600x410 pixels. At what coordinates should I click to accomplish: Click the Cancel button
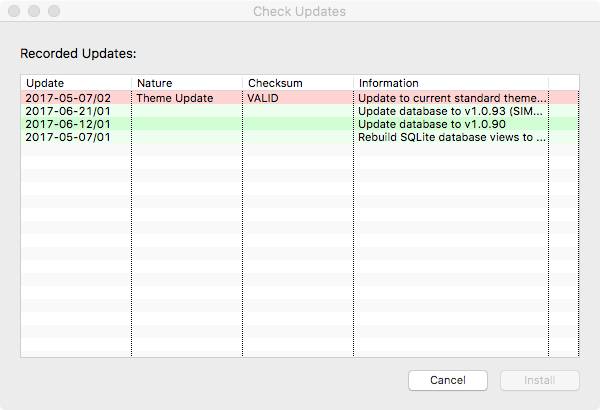(448, 380)
